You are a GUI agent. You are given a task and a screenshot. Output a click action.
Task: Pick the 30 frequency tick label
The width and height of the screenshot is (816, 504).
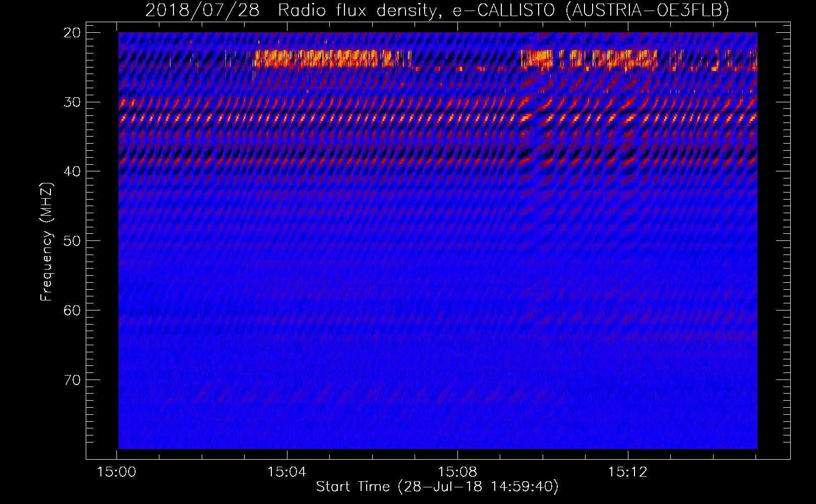72,102
